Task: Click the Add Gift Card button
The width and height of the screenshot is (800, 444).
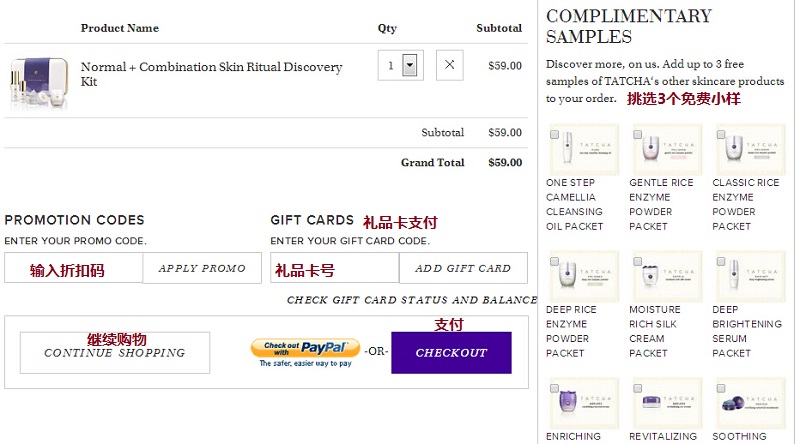Action: click(463, 268)
